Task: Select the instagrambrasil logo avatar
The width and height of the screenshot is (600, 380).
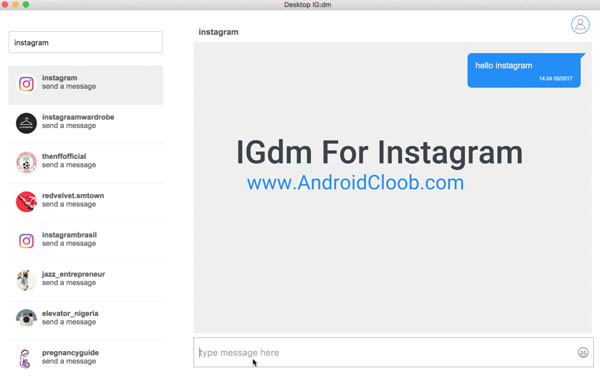Action: [x=26, y=241]
